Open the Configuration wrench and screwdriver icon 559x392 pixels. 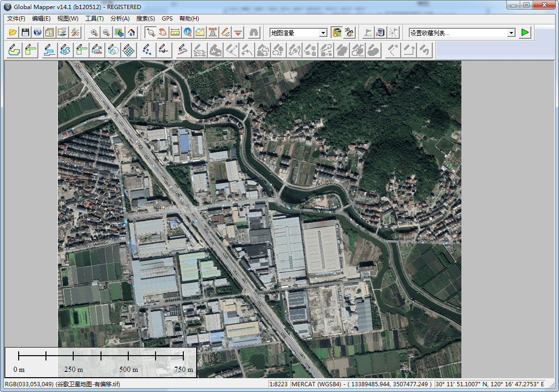coord(75,33)
